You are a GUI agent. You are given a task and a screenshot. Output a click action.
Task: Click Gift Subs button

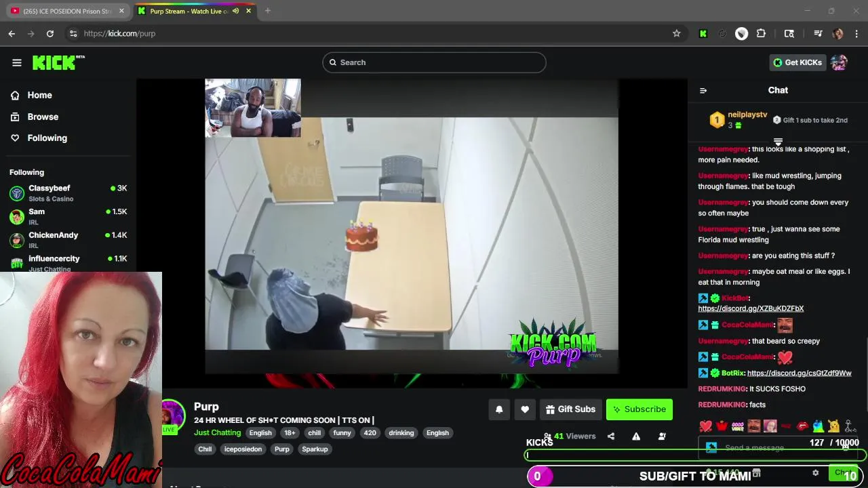570,409
